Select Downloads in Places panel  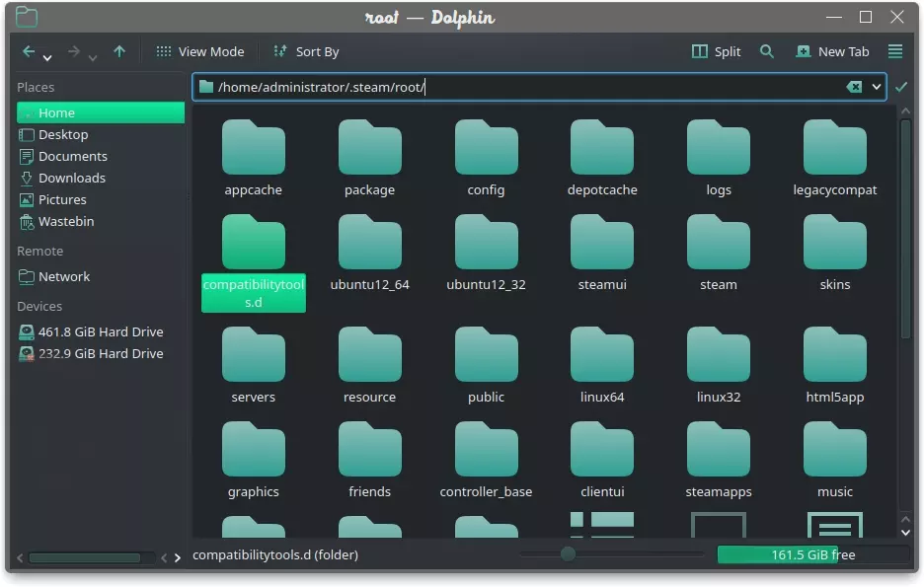click(x=71, y=178)
